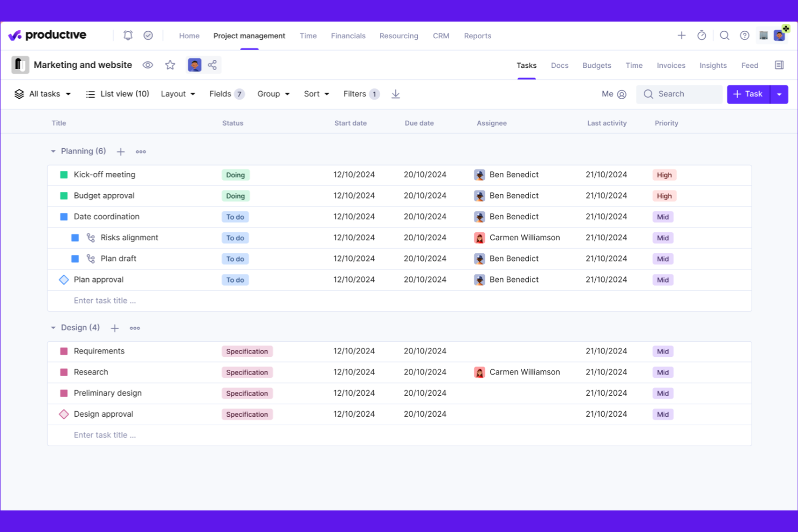Open the Sort dropdown
The width and height of the screenshot is (798, 532).
point(316,94)
